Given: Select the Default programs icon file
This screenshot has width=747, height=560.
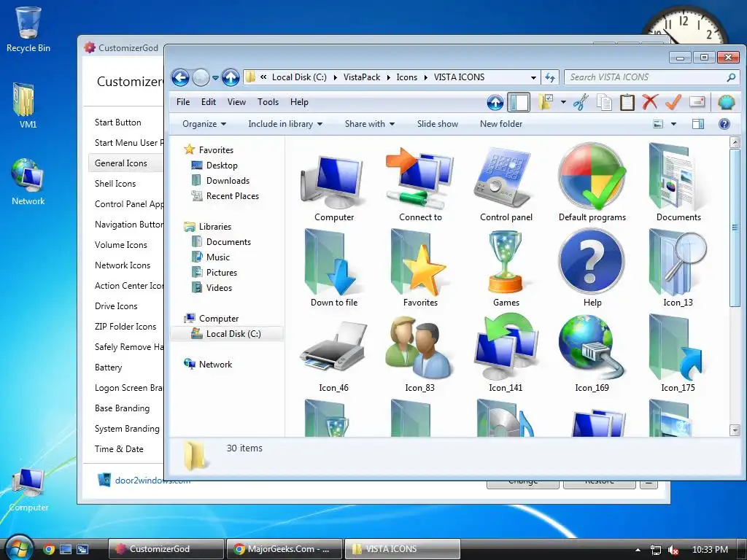Looking at the screenshot, I should 592,183.
